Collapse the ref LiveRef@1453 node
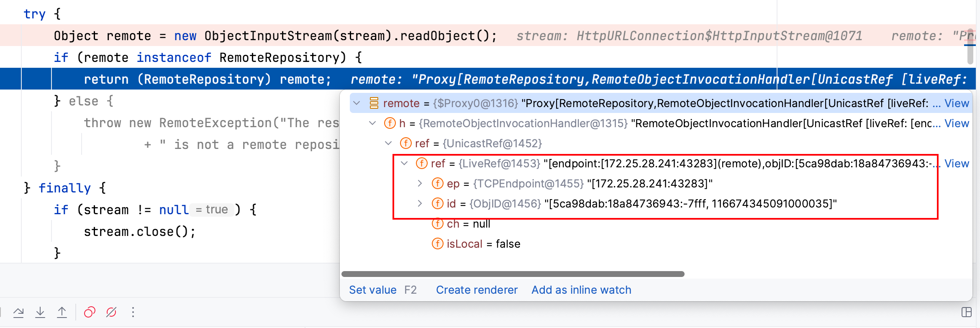 pos(404,164)
